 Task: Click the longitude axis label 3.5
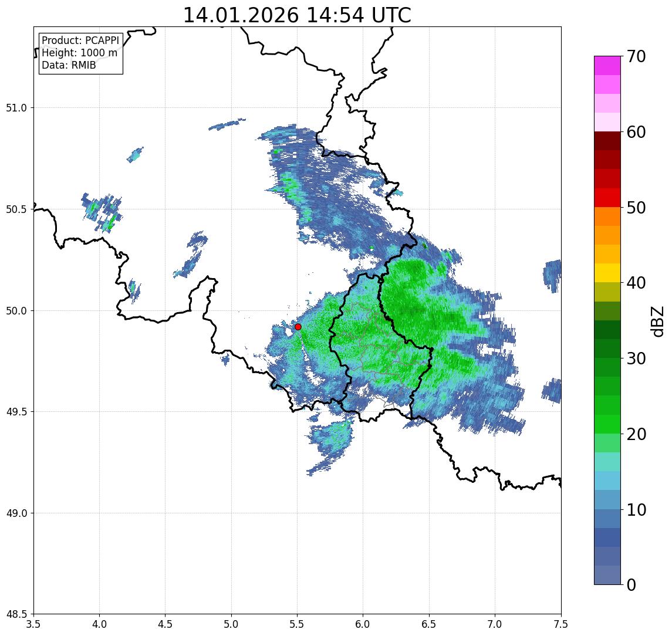tap(33, 624)
